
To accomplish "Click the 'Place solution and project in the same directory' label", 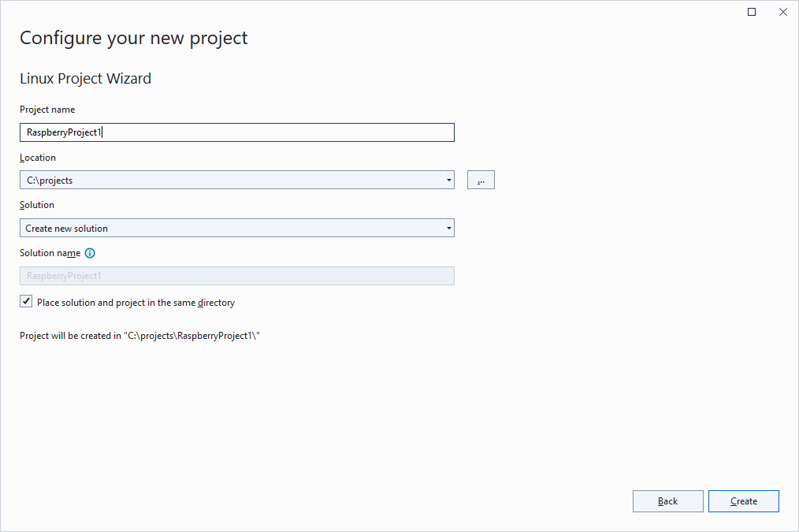I will (136, 303).
